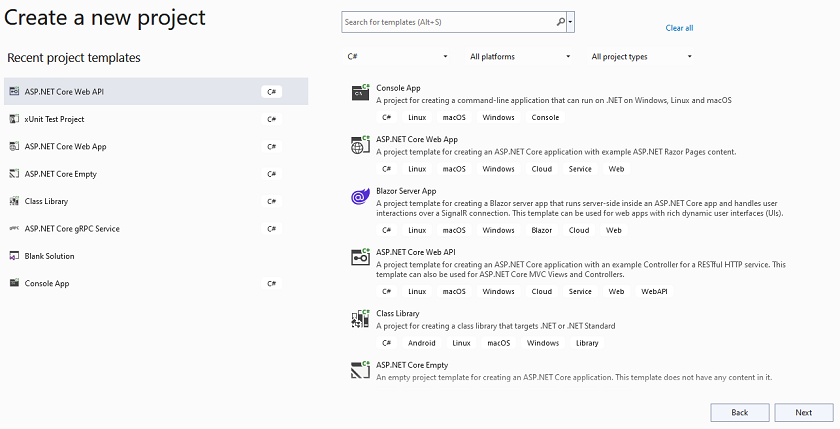
Task: Click the gRPC Service recent template icon
Action: click(x=14, y=229)
